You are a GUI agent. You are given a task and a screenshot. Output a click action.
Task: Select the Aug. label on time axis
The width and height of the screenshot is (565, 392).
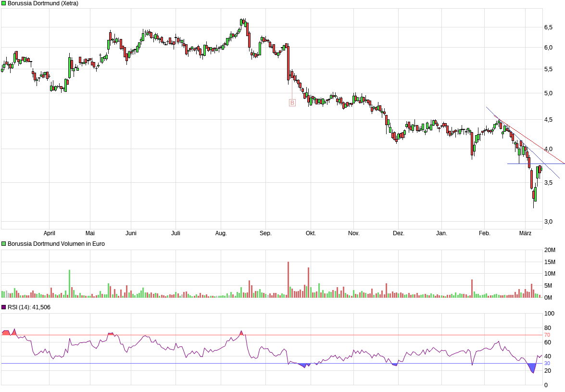point(221,233)
